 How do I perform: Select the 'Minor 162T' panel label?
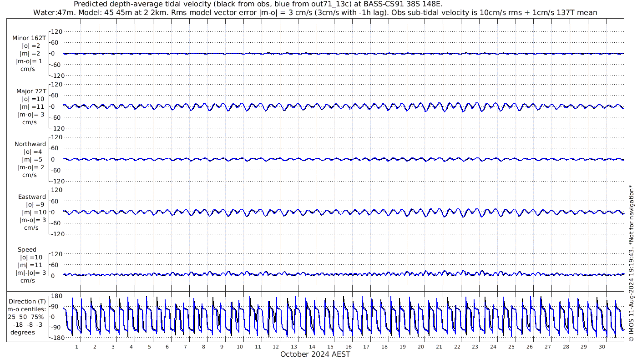click(x=29, y=38)
